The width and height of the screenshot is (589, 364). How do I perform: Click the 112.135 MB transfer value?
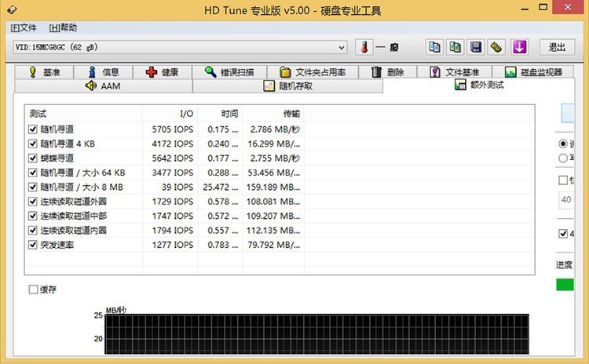273,231
